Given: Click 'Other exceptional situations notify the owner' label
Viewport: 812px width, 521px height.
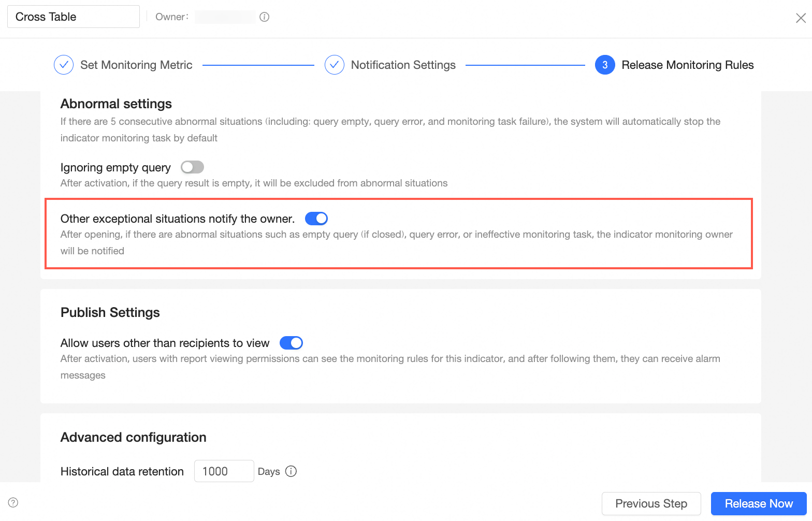Looking at the screenshot, I should pyautogui.click(x=178, y=219).
